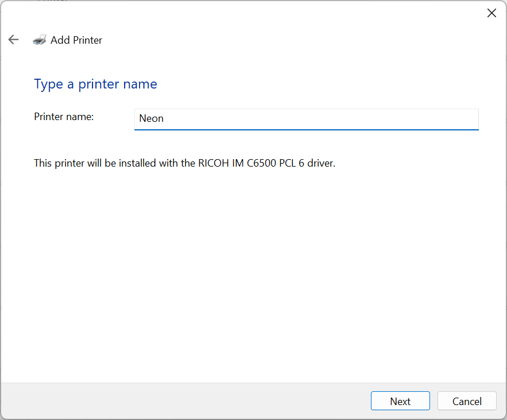Click the 'Type a printer name' heading
This screenshot has height=420, width=507.
(95, 84)
